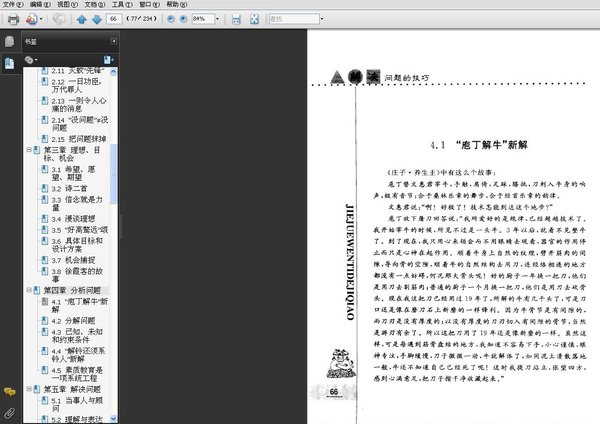The width and height of the screenshot is (600, 424).
Task: Click the bookmark page icon beside 4.2 分解问题
Action: (45, 320)
